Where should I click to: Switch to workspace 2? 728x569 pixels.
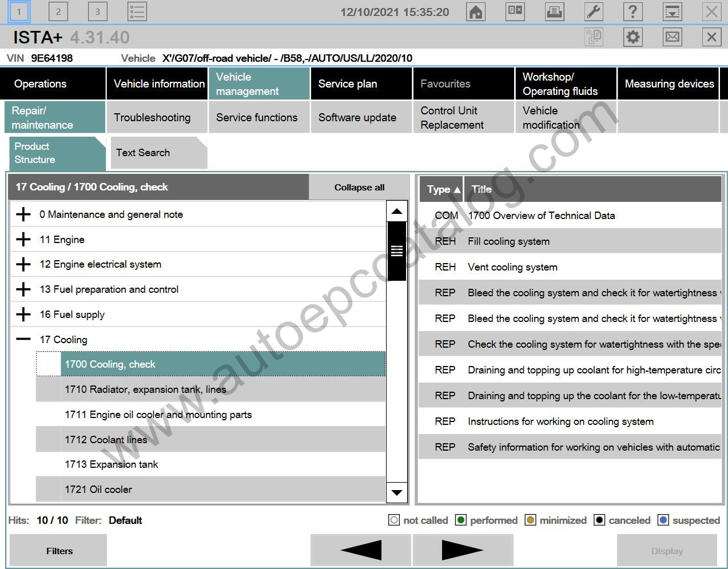click(58, 11)
